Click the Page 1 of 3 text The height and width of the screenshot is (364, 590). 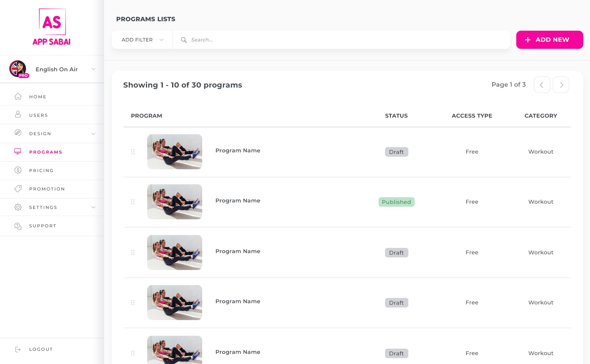(x=509, y=84)
